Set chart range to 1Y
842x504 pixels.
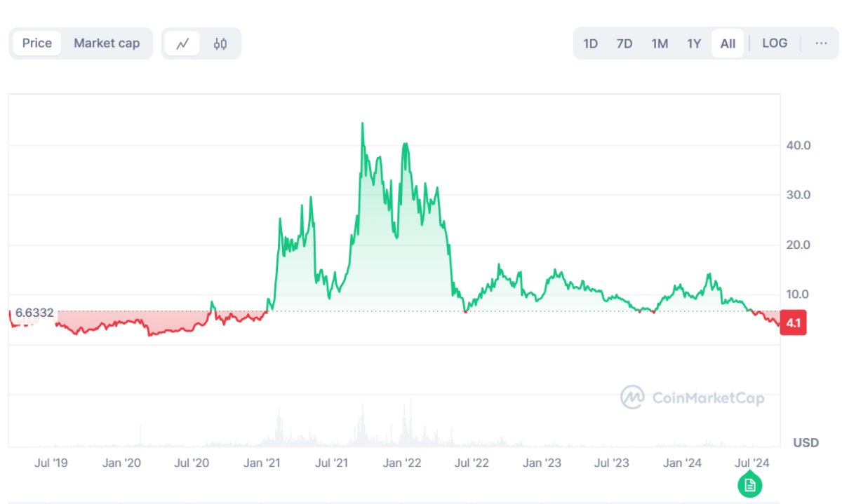click(694, 43)
